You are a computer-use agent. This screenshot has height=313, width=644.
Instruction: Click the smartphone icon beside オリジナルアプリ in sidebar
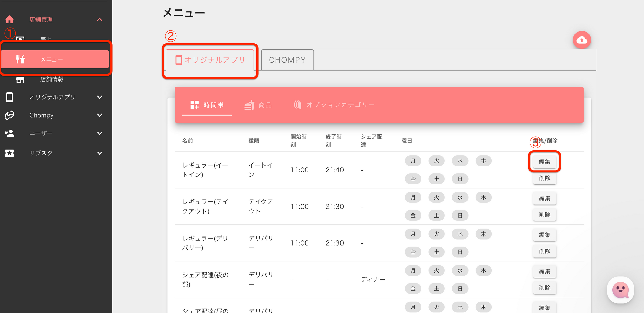[10, 97]
